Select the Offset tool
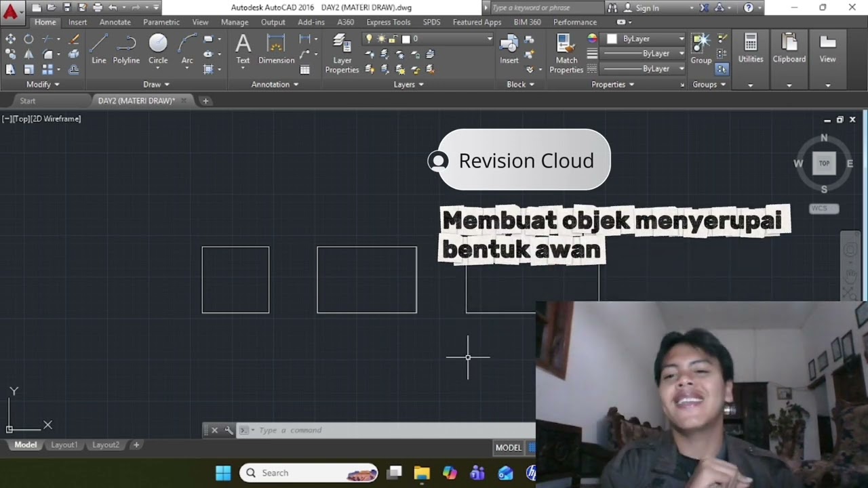The width and height of the screenshot is (868, 488). click(x=74, y=69)
